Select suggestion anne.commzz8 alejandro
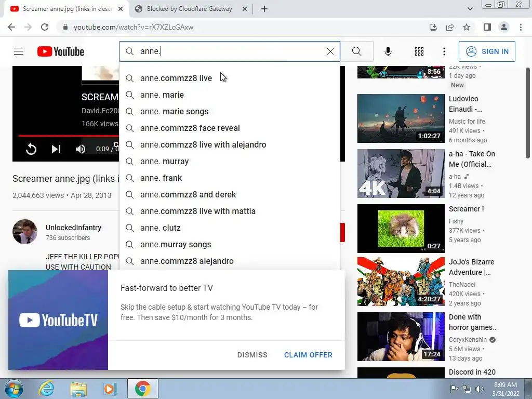Image resolution: width=532 pixels, height=399 pixels. (229, 261)
